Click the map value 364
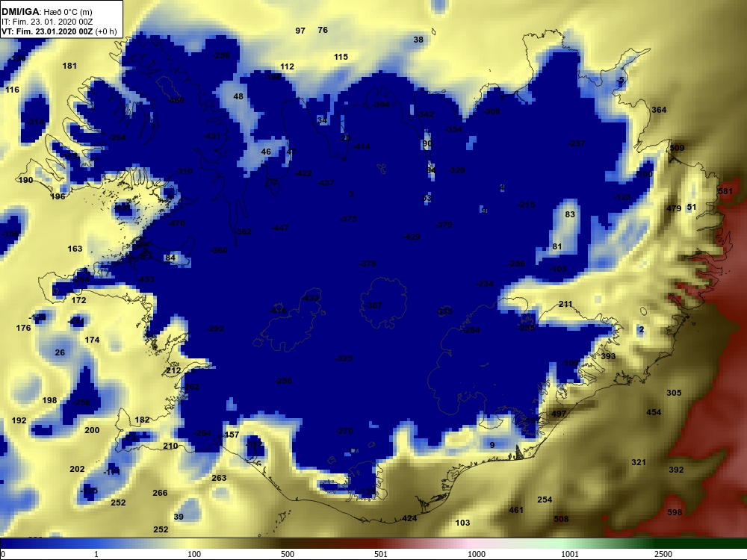This screenshot has height=560, width=747. 659,110
